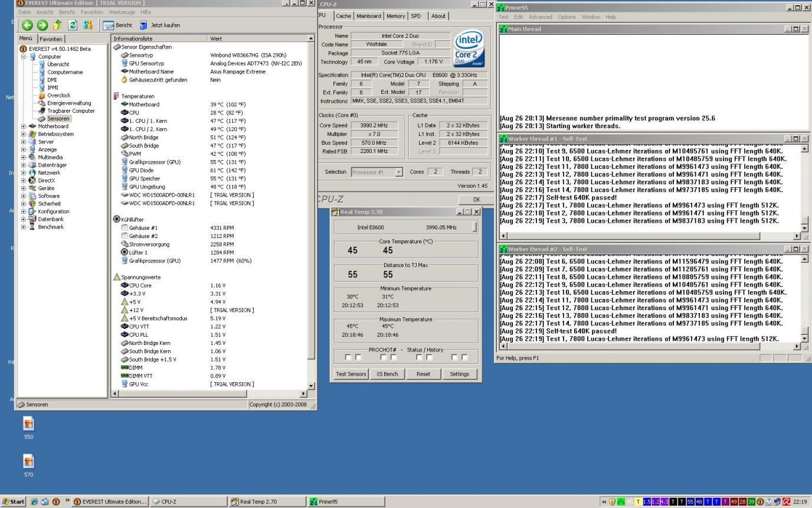Select Energieverwaltung in the tree
This screenshot has width=812, height=508.
[65, 103]
